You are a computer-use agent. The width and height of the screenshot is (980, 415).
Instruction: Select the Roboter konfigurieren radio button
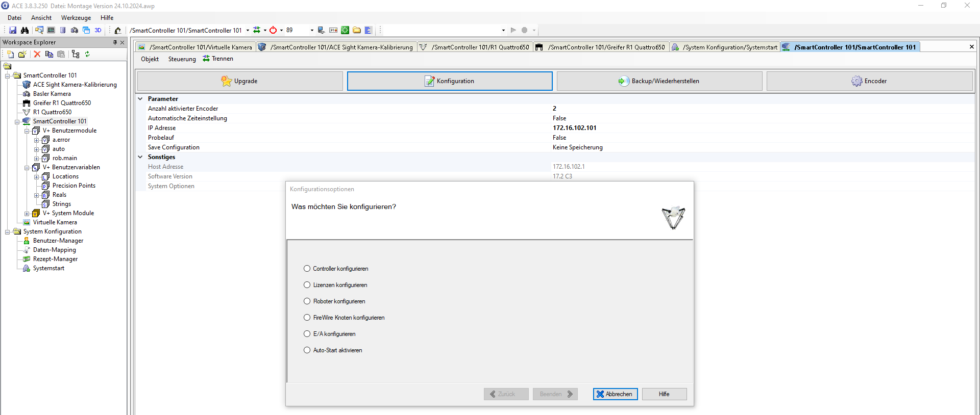[307, 301]
